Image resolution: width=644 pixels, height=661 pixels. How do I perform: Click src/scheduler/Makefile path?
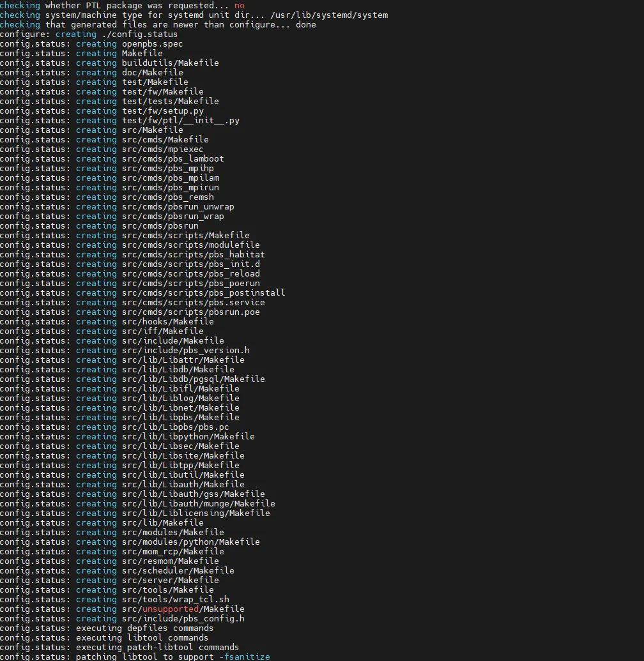pos(178,571)
